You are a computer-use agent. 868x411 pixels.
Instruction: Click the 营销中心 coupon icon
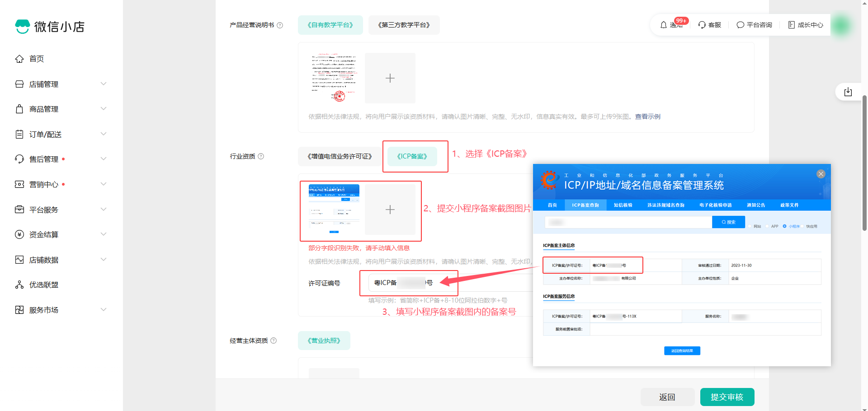[x=19, y=184]
